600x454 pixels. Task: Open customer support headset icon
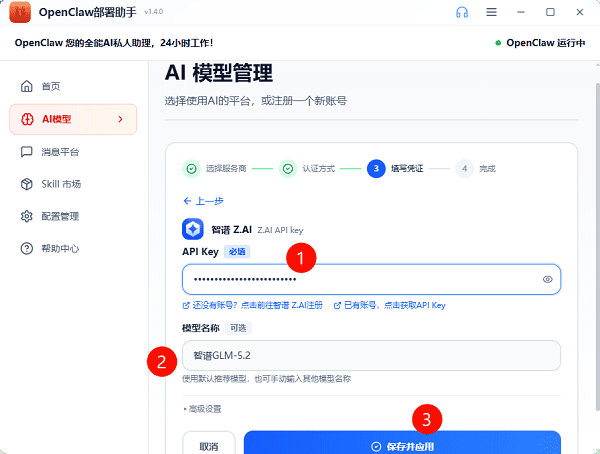(x=462, y=12)
